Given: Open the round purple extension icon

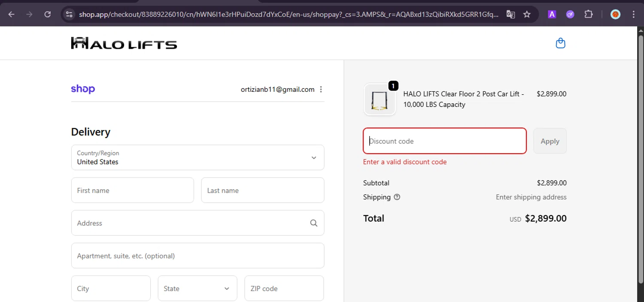Looking at the screenshot, I should [x=570, y=14].
